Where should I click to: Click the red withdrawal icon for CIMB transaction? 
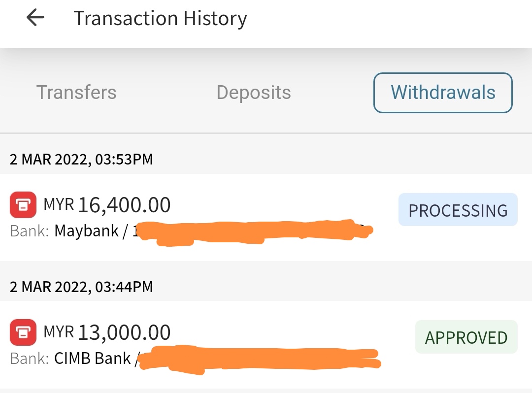point(23,332)
